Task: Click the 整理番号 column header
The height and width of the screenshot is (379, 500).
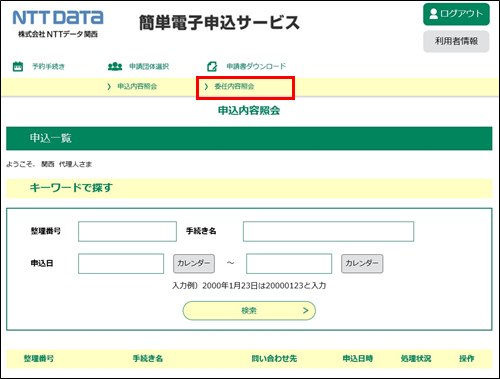Action: click(39, 359)
